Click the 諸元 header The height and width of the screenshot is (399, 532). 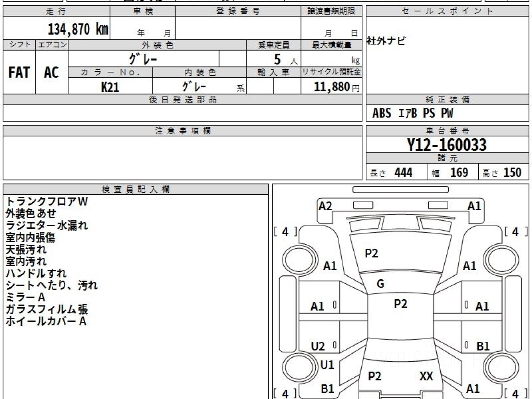pyautogui.click(x=447, y=158)
